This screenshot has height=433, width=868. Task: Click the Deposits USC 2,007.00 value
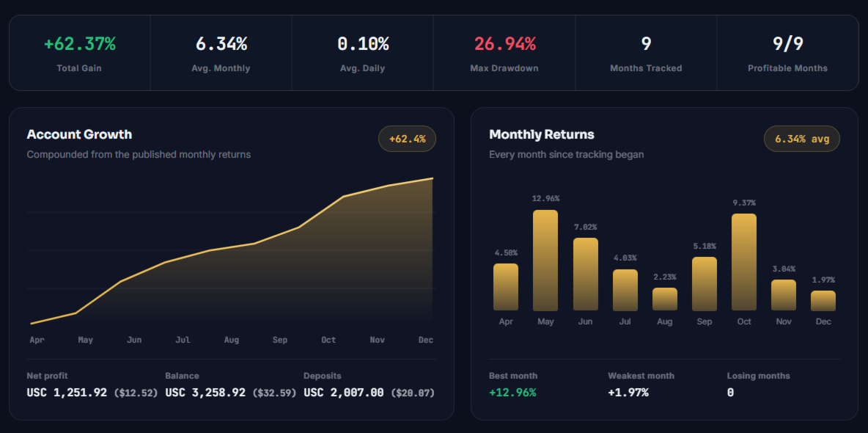(343, 393)
